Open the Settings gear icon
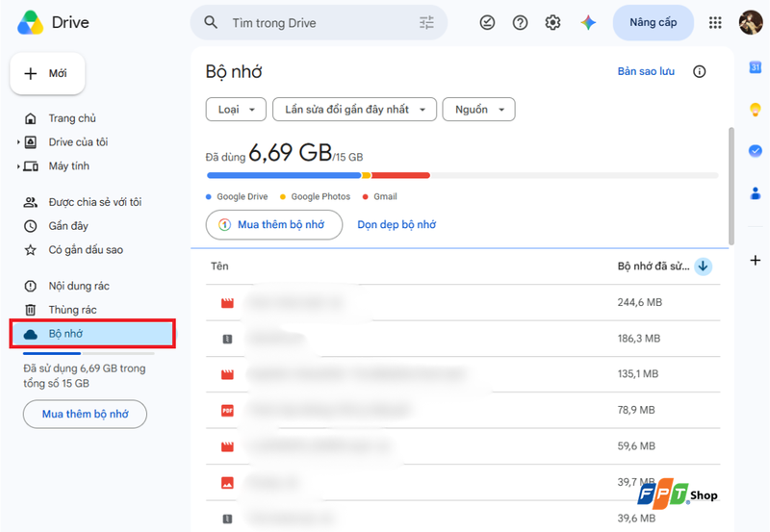The height and width of the screenshot is (532, 770). point(552,22)
